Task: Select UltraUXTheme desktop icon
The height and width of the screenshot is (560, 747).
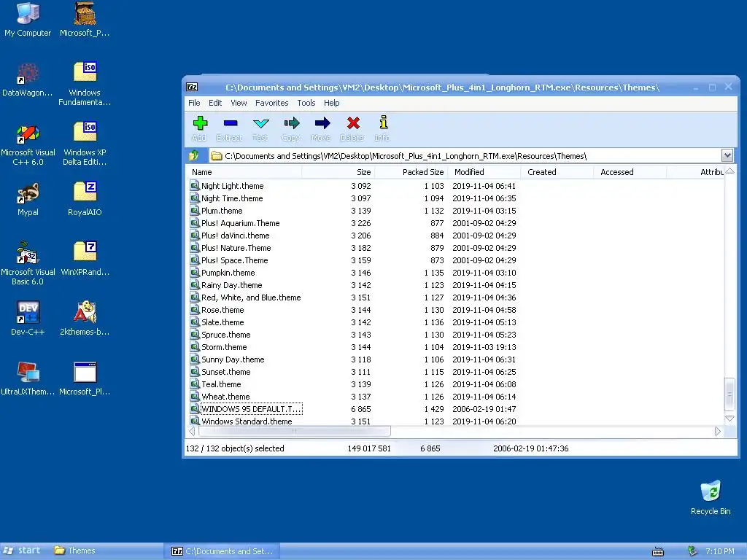Action: tap(28, 378)
